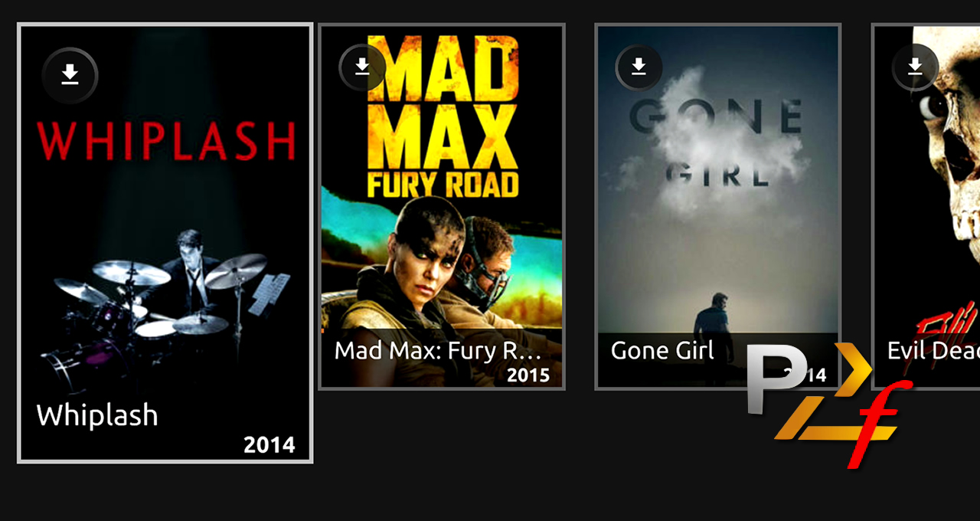Click the yellow MAD MAX FURY ROAD lettering
The width and height of the screenshot is (980, 521).
tap(442, 116)
